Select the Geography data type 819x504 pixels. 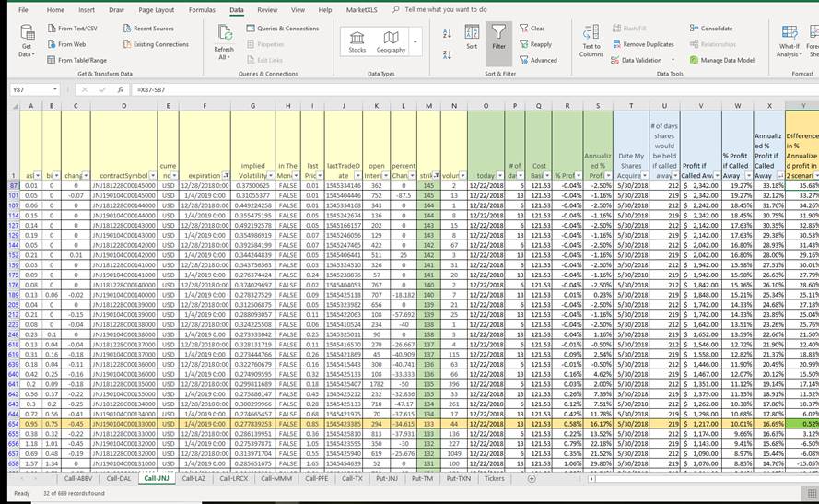coord(391,41)
